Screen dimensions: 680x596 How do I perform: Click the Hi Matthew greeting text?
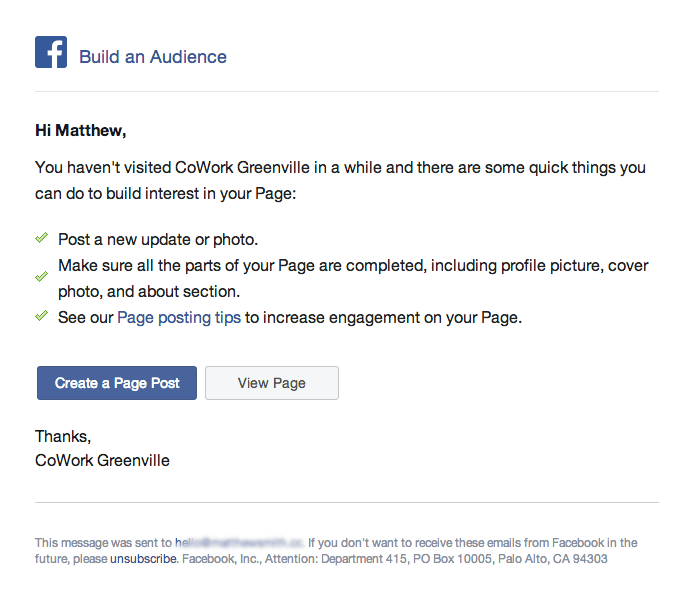pyautogui.click(x=81, y=131)
